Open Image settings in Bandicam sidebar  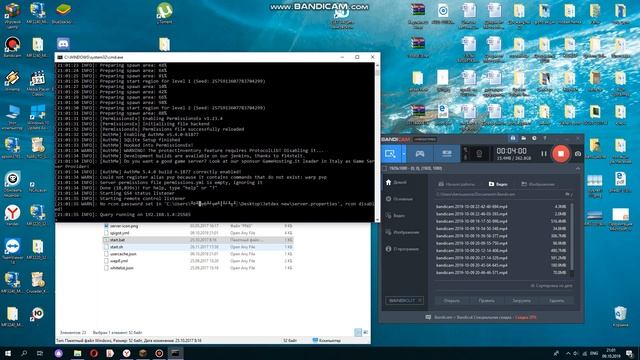[x=402, y=232]
